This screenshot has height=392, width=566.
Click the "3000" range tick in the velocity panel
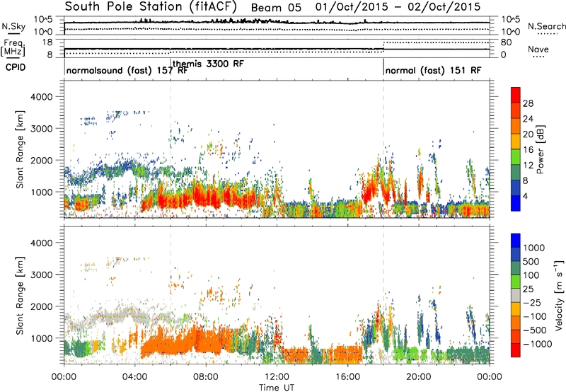pos(41,275)
